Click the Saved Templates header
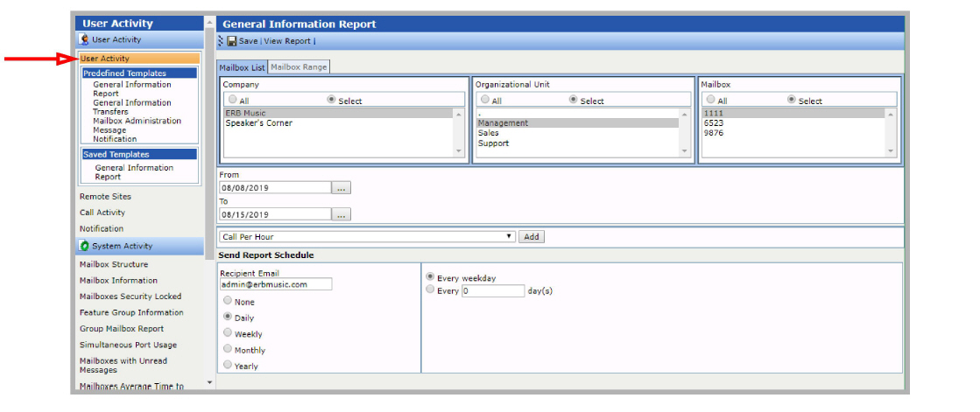The width and height of the screenshot is (980, 412). tap(139, 154)
